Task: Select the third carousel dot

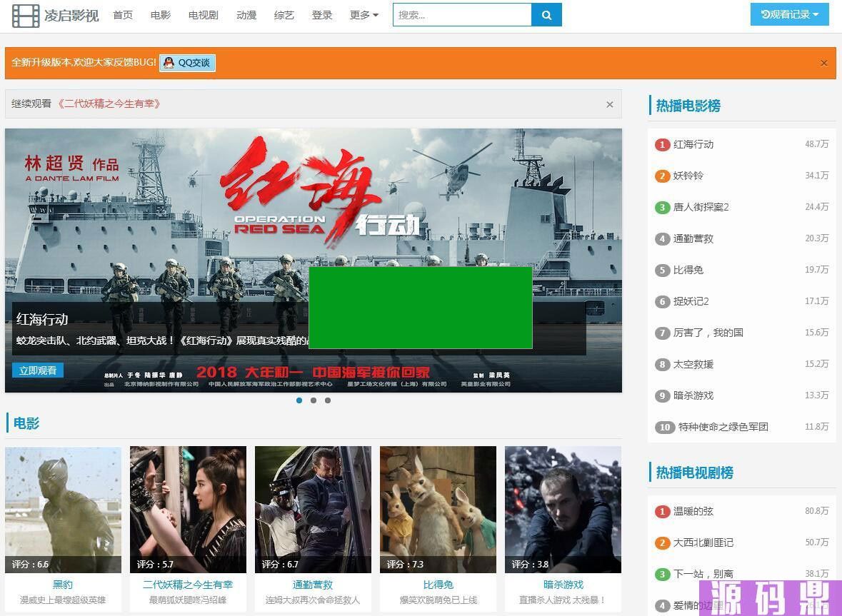Action: (328, 400)
